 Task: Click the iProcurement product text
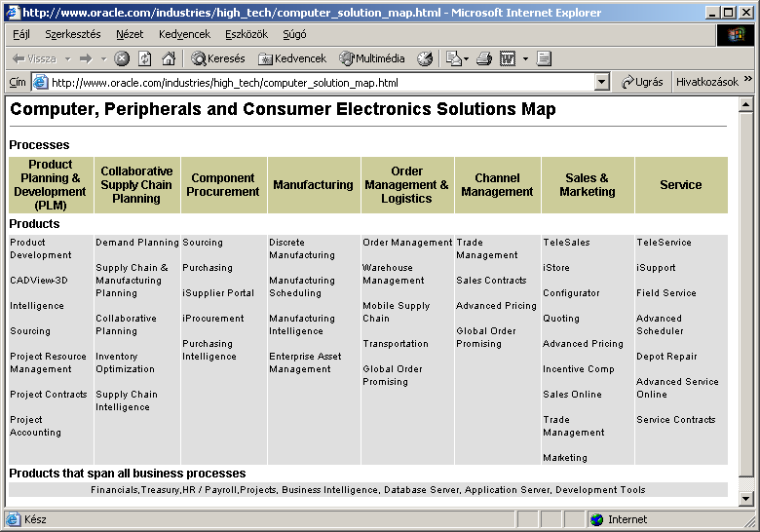[212, 319]
